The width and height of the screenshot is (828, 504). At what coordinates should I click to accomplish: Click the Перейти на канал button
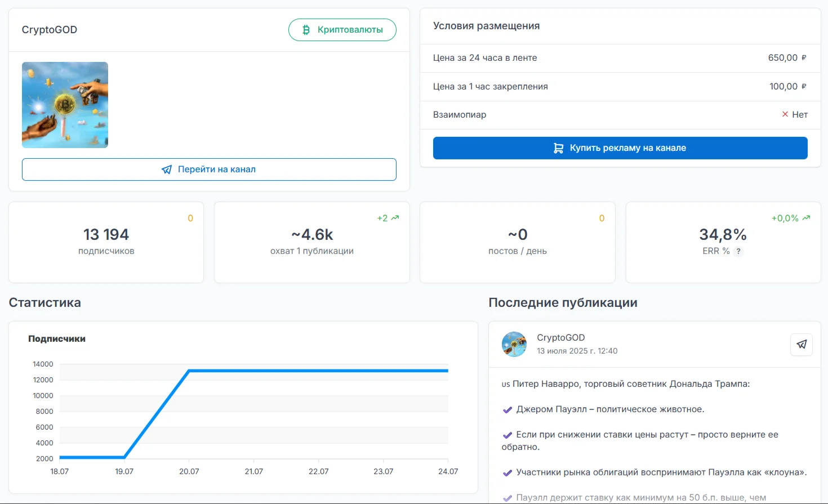tap(209, 170)
